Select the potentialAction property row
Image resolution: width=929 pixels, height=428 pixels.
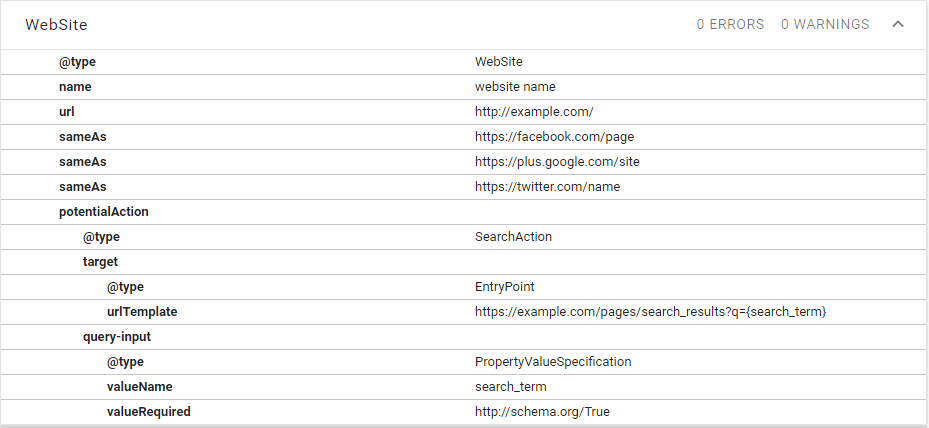[x=104, y=212]
